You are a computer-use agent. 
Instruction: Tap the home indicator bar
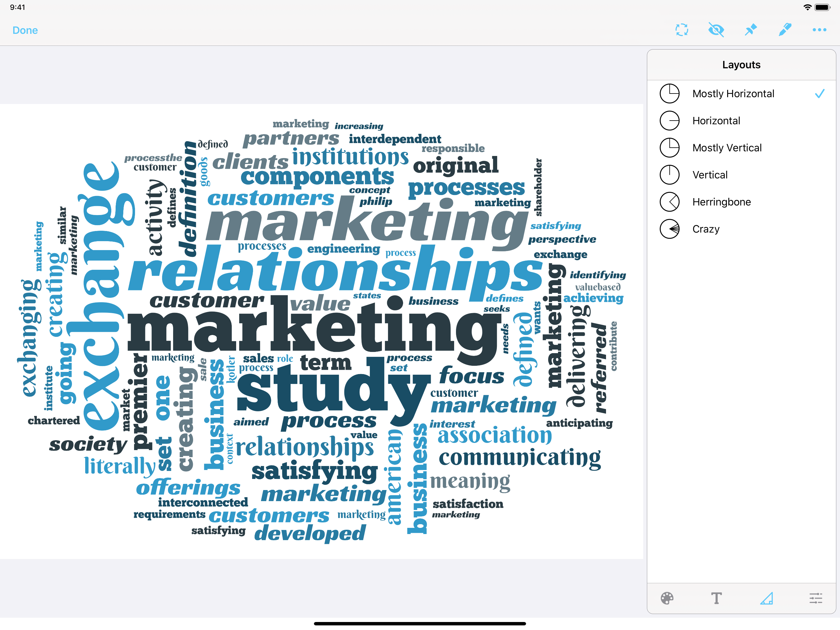coord(420,623)
